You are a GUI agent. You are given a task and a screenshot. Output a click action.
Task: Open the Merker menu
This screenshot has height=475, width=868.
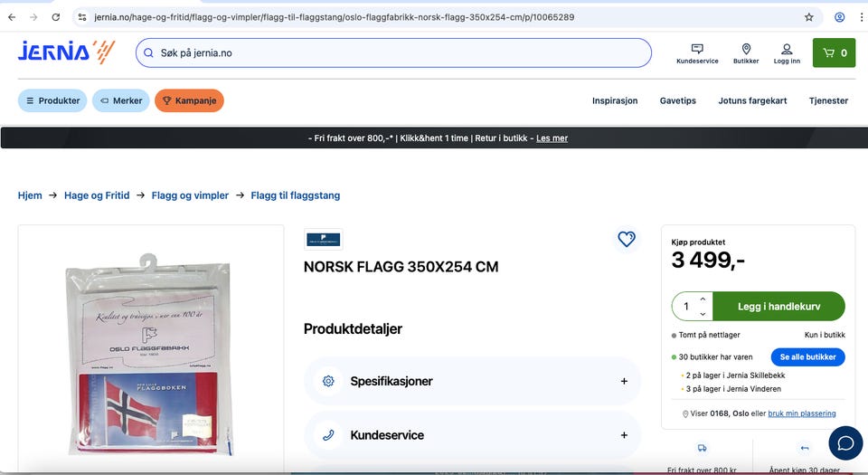click(x=120, y=100)
